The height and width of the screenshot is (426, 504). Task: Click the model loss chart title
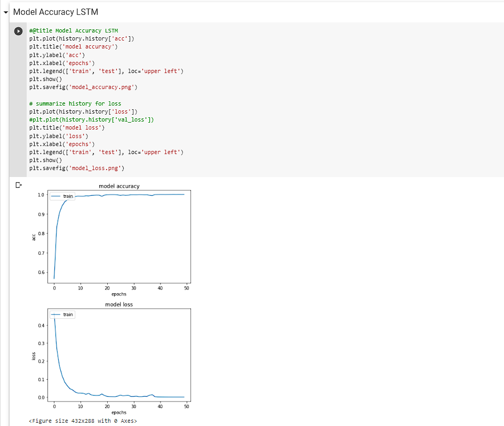(119, 304)
